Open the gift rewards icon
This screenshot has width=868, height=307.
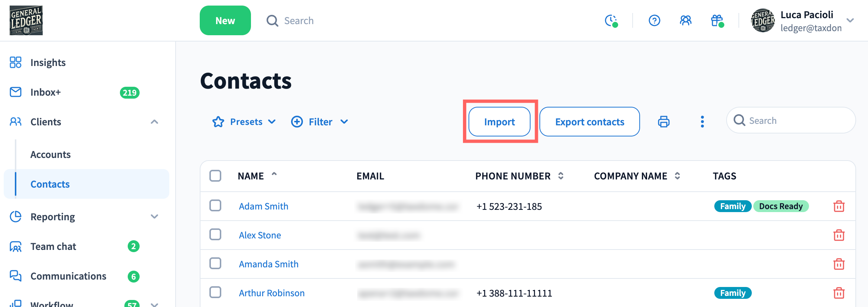717,20
